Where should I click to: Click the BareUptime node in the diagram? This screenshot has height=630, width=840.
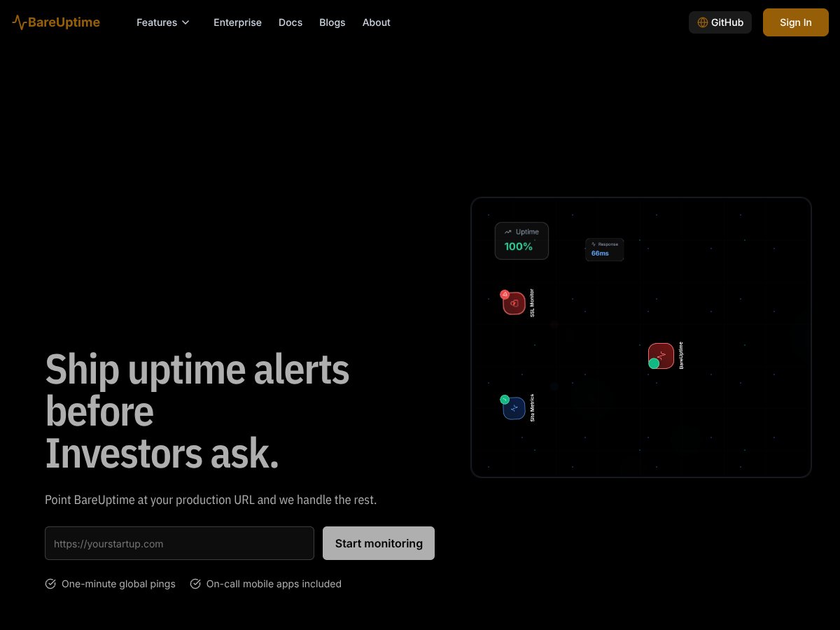661,356
